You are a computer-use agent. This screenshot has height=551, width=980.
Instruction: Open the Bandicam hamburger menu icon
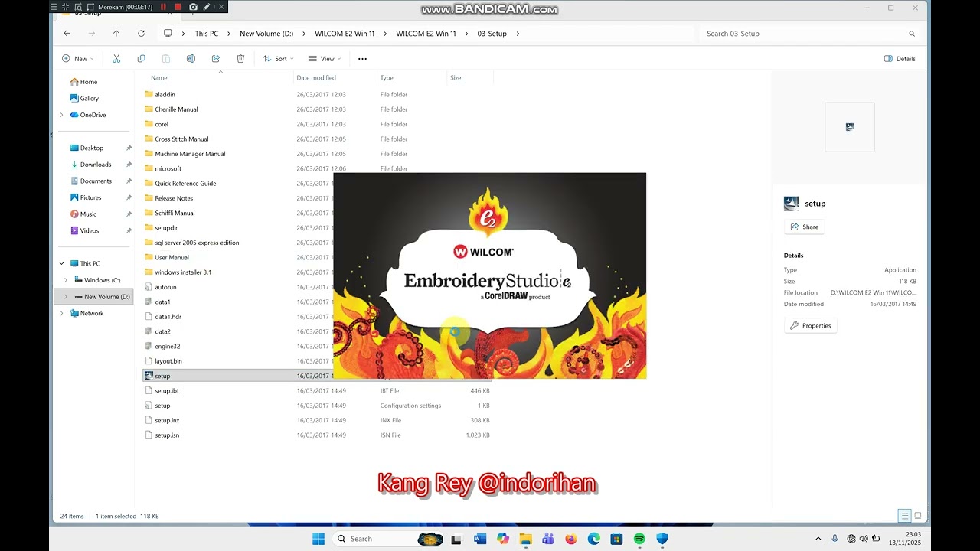[x=54, y=7]
